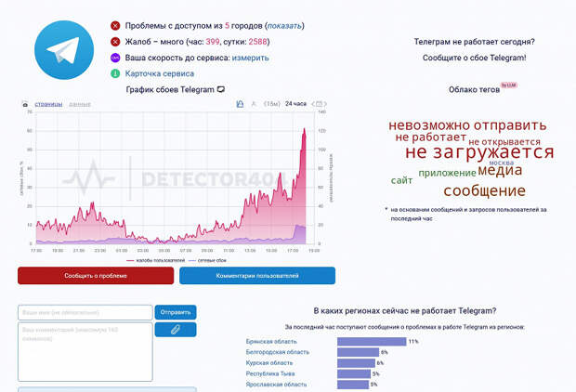Toggle the жалобы пользователей legend series
The width and height of the screenshot is (576, 392).
[156, 260]
